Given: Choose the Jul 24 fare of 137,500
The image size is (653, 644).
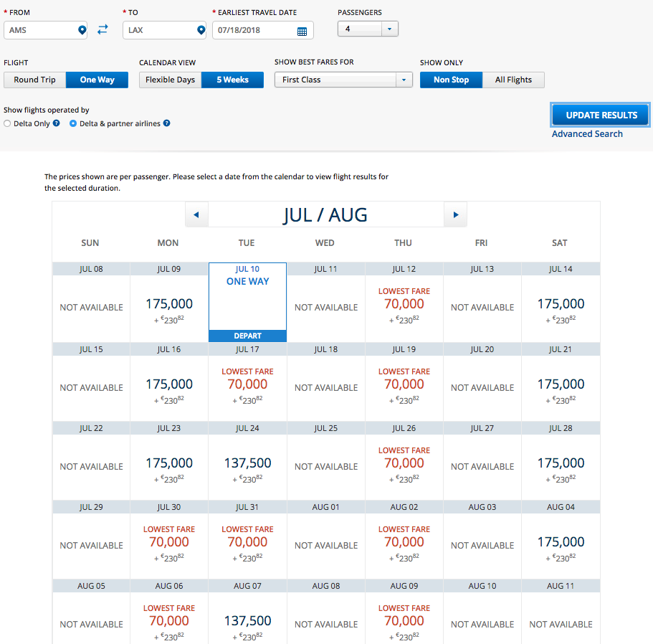Looking at the screenshot, I should 247,463.
